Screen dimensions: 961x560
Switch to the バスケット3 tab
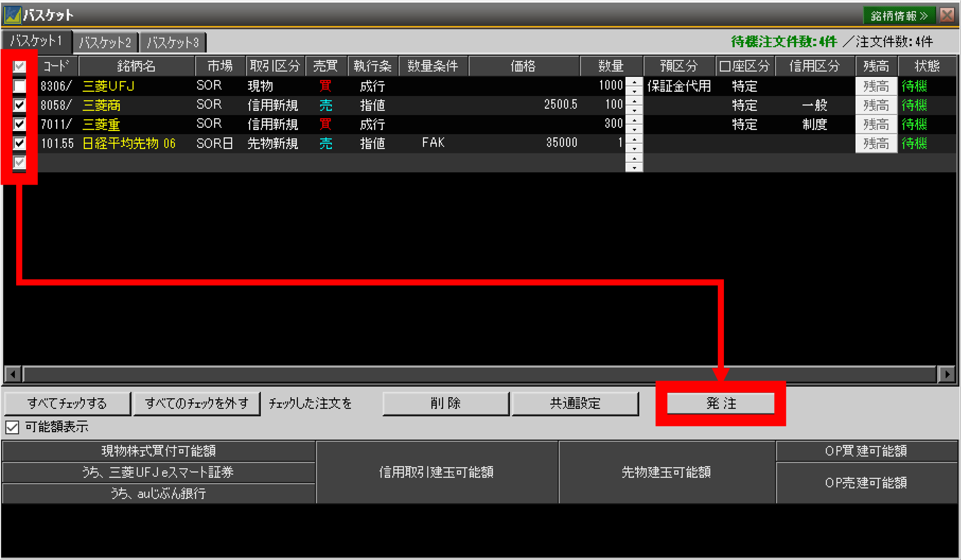click(173, 42)
